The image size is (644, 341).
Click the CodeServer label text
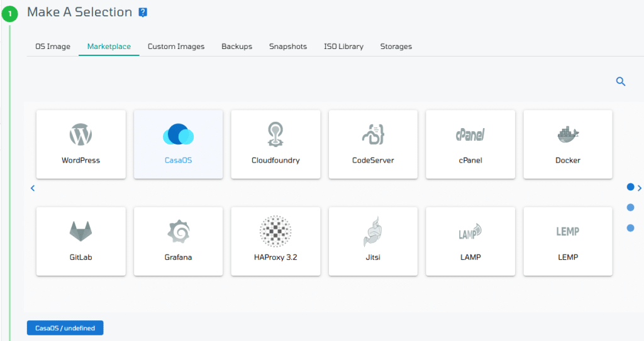(373, 160)
